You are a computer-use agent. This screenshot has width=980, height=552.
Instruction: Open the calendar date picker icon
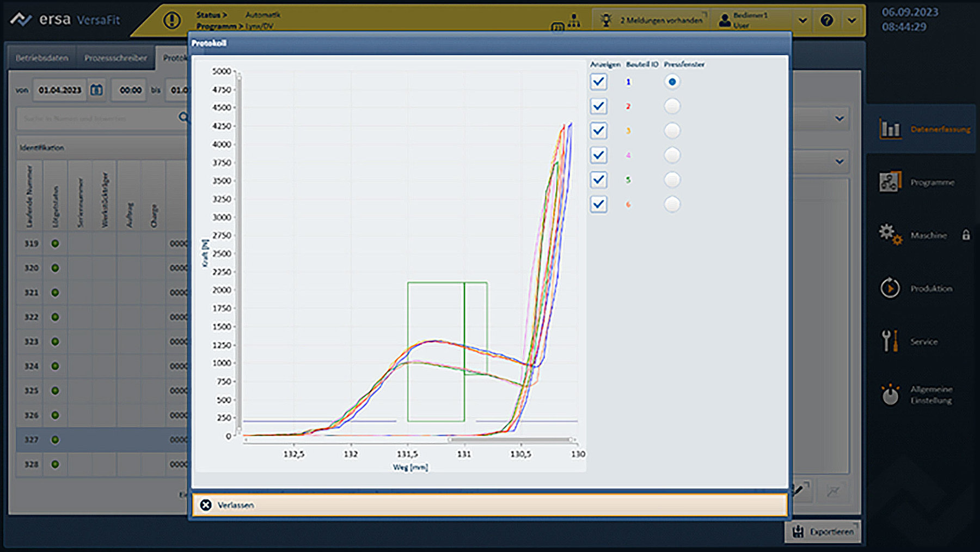[96, 90]
